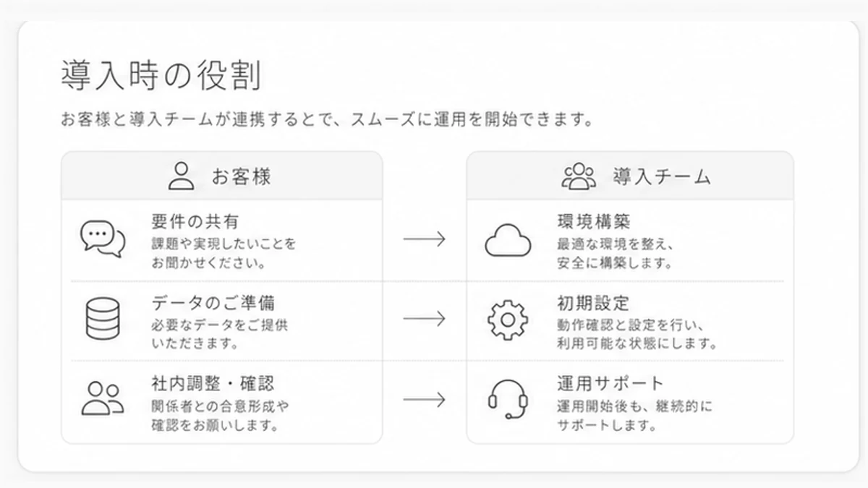Viewport: 868px width, 488px height.
Task: Click the cloud icon for 環境構築
Action: pos(508,241)
